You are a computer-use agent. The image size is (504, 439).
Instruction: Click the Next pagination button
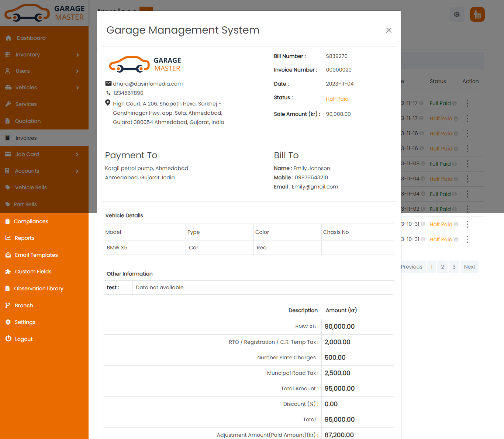tap(469, 267)
